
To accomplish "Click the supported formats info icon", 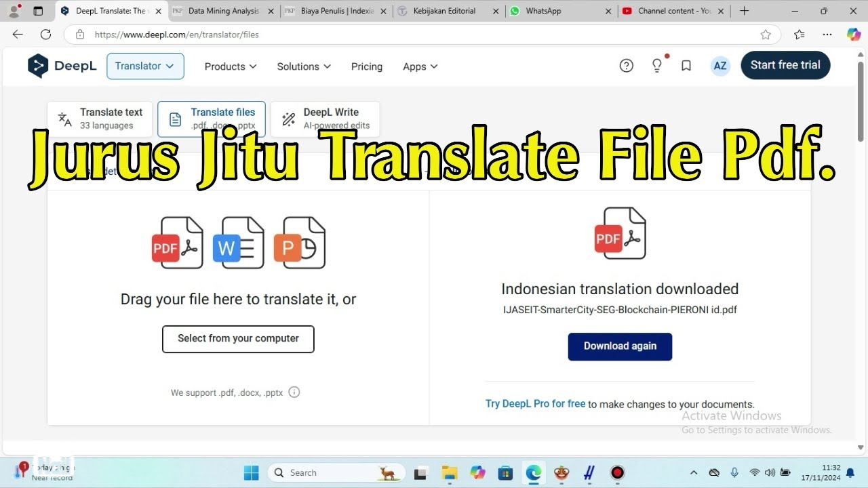I will click(294, 392).
